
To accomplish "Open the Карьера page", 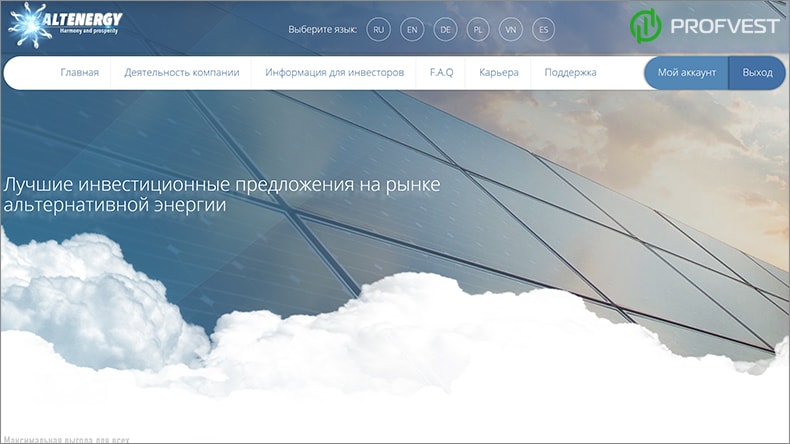I will click(x=499, y=73).
